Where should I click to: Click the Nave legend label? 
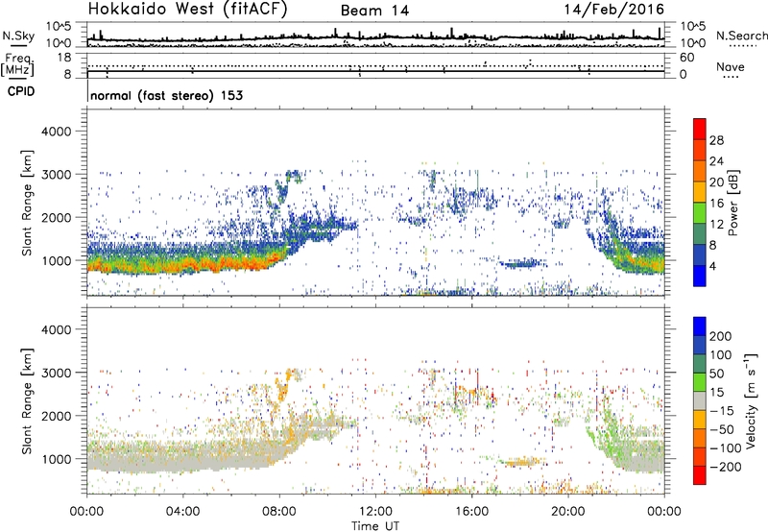(730, 66)
